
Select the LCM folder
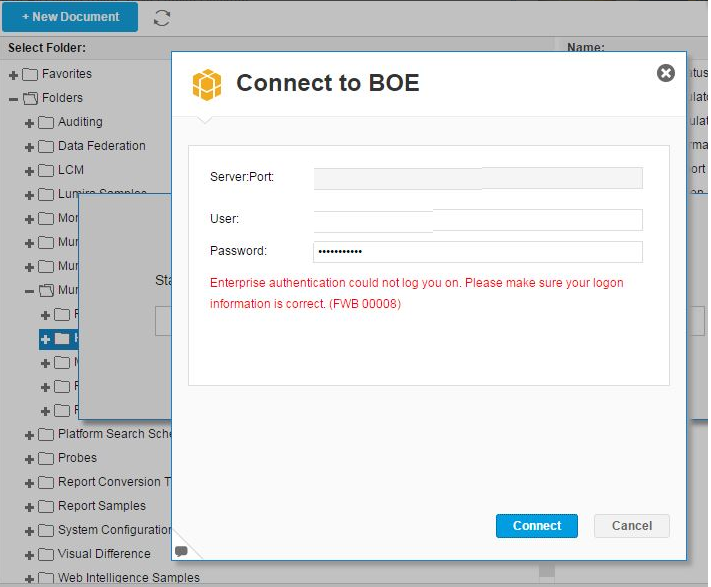coord(71,170)
